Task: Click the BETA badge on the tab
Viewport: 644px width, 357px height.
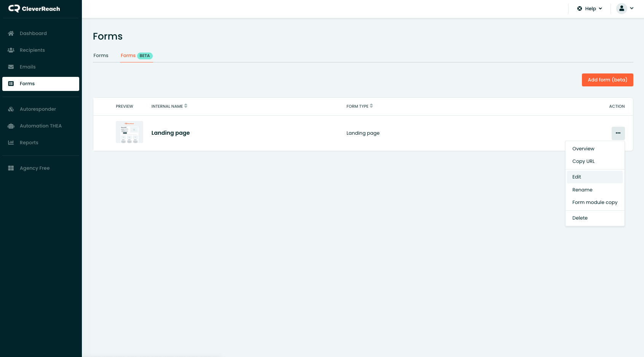Action: (145, 56)
